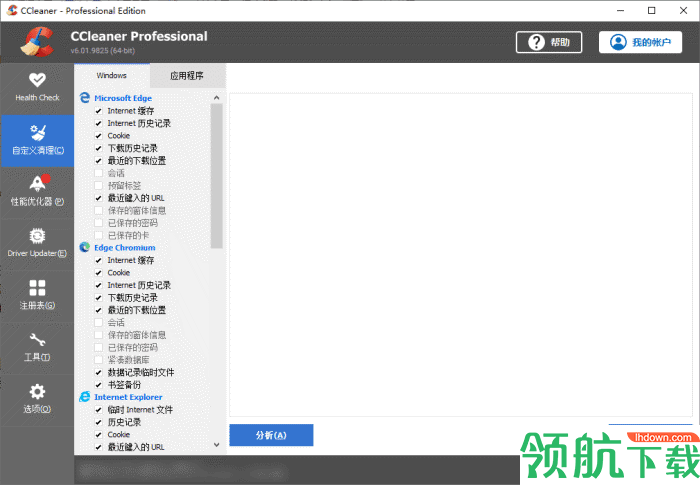Click 已保存的密码 under Edge Chromium

point(133,347)
